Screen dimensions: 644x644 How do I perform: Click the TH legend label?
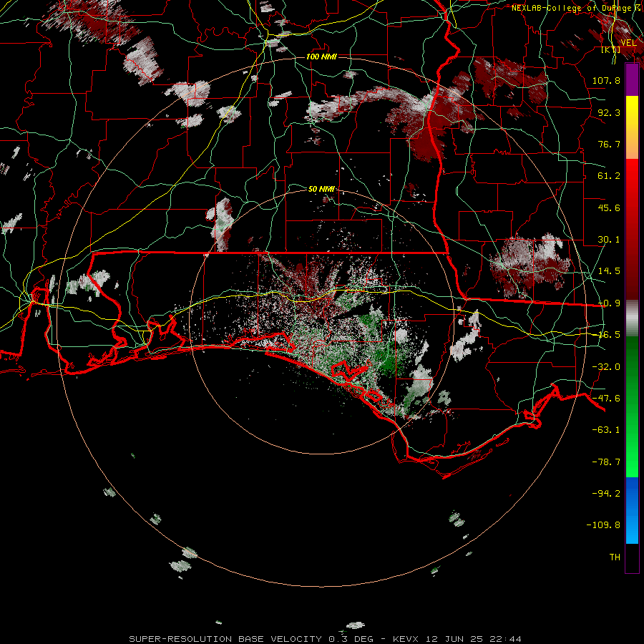coord(615,557)
